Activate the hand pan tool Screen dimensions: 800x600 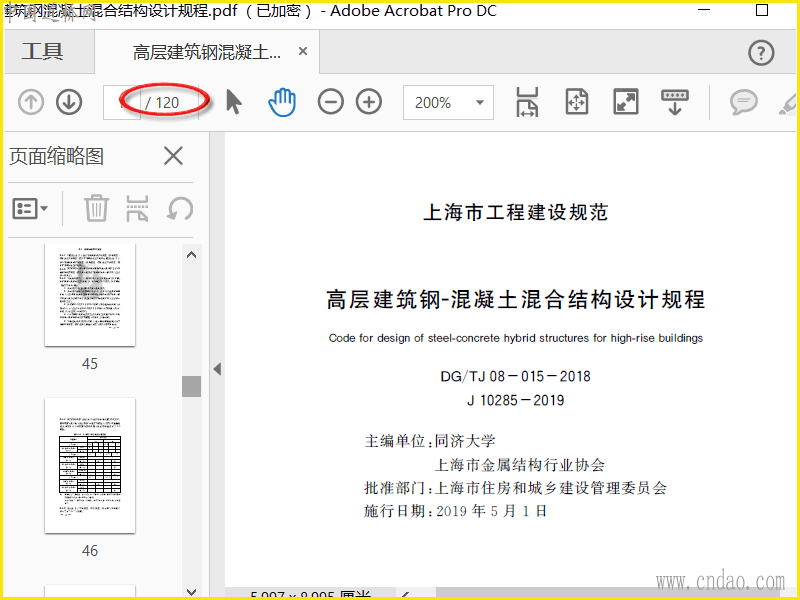[x=282, y=102]
